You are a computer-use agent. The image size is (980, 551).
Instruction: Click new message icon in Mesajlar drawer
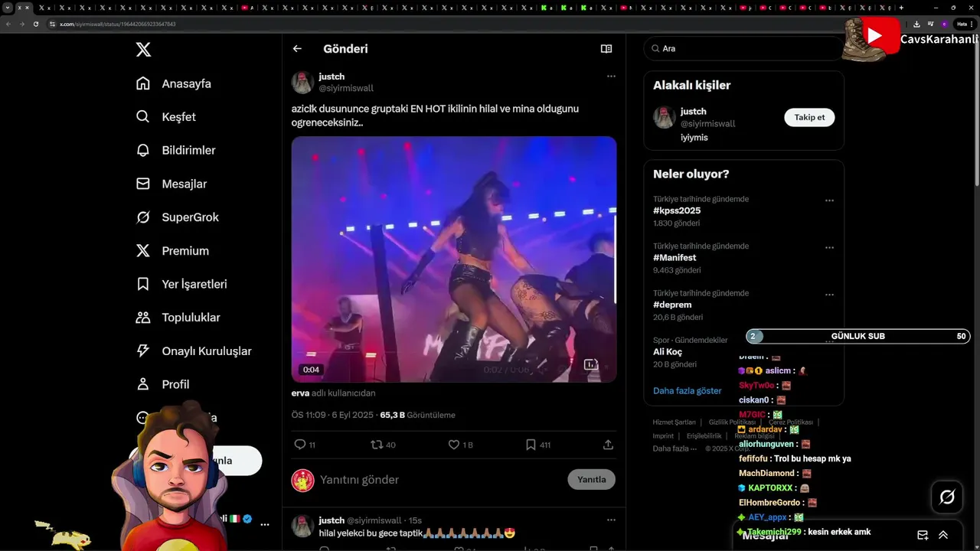click(923, 535)
